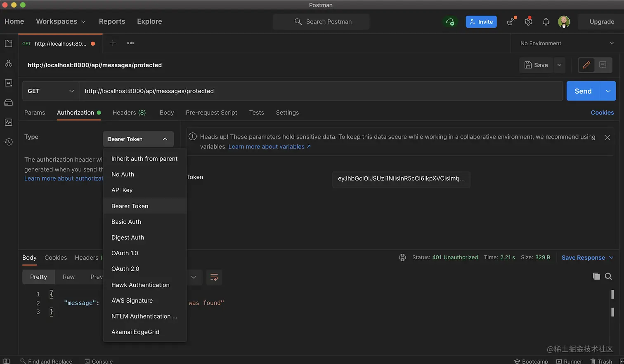Open the Save options arrow
This screenshot has width=624, height=364.
pyautogui.click(x=560, y=65)
